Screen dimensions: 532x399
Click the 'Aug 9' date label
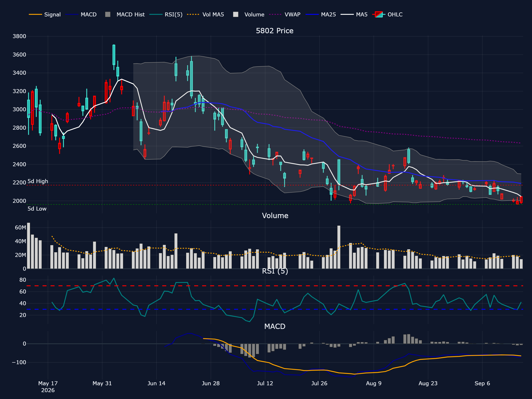(374, 383)
